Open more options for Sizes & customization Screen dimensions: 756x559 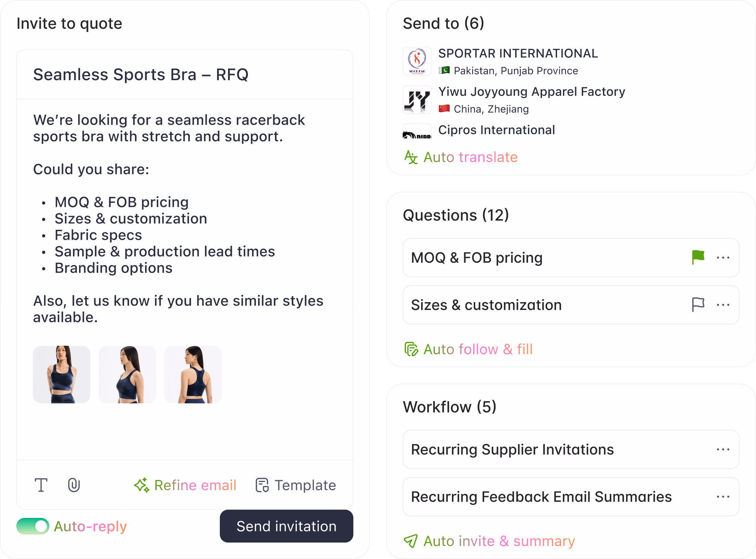pyautogui.click(x=723, y=305)
